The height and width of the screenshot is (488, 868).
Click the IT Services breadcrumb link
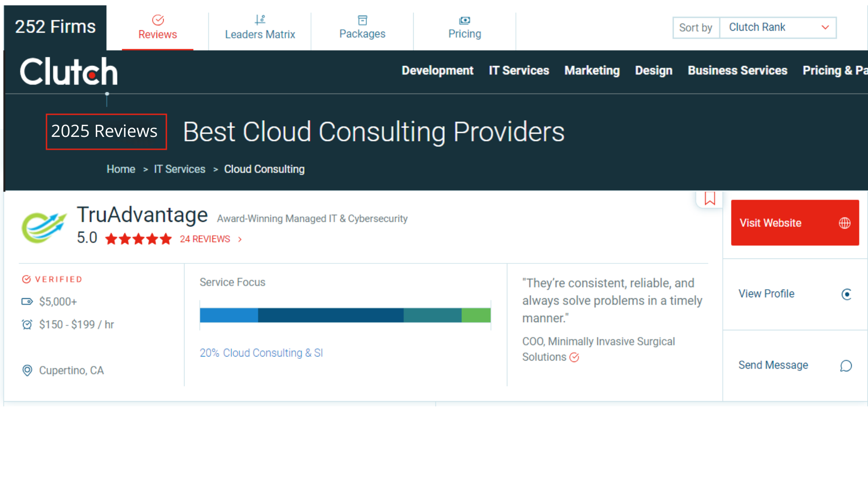pos(179,169)
